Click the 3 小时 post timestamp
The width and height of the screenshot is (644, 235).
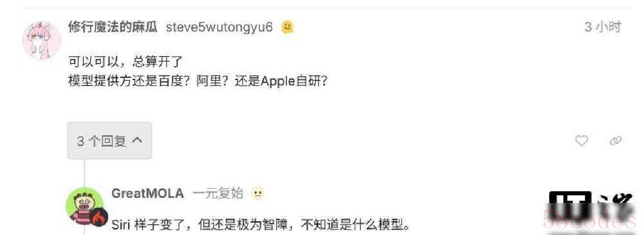(603, 27)
